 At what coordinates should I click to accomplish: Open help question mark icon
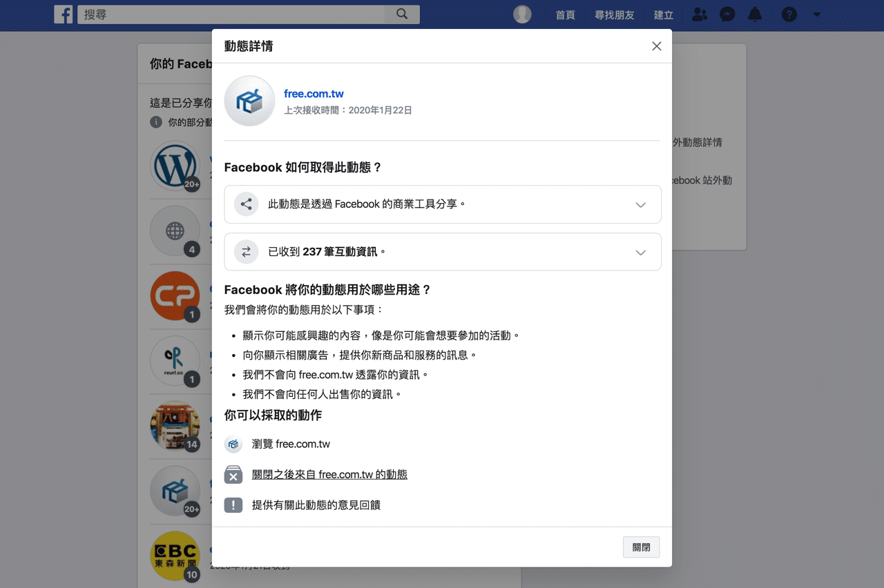(x=789, y=14)
